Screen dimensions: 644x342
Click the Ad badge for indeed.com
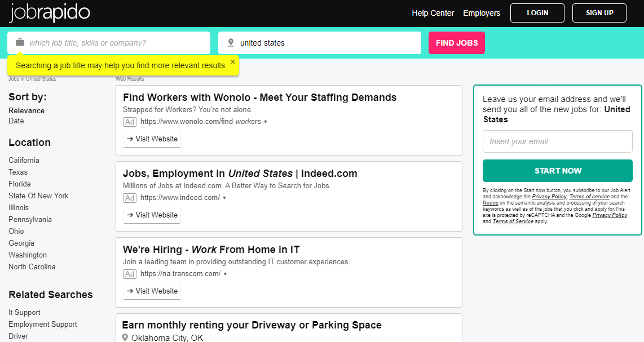[x=130, y=198]
